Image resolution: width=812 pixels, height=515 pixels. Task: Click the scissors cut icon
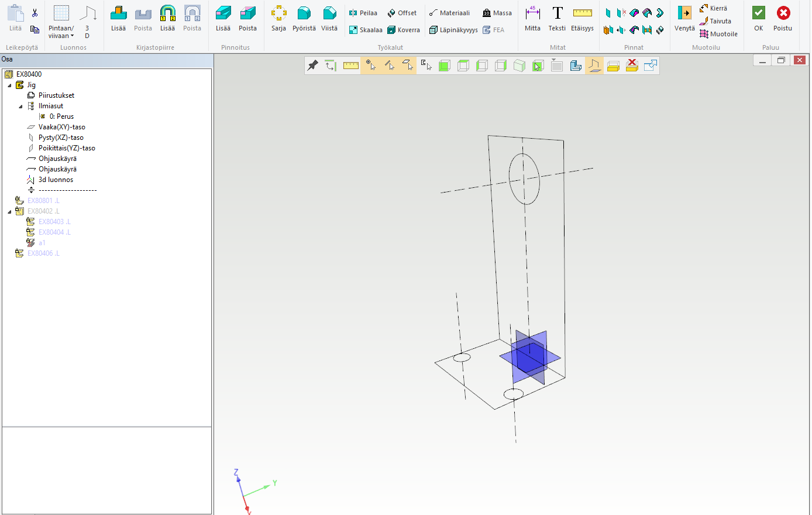35,13
